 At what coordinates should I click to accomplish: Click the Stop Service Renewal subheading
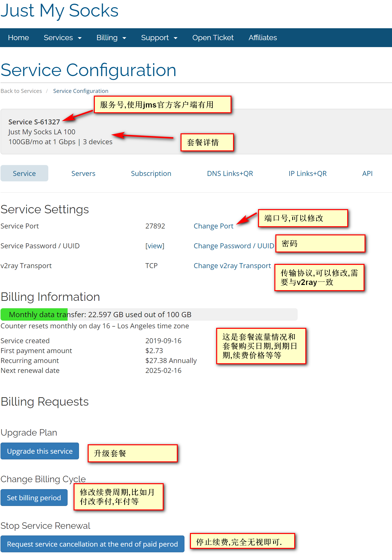46,526
